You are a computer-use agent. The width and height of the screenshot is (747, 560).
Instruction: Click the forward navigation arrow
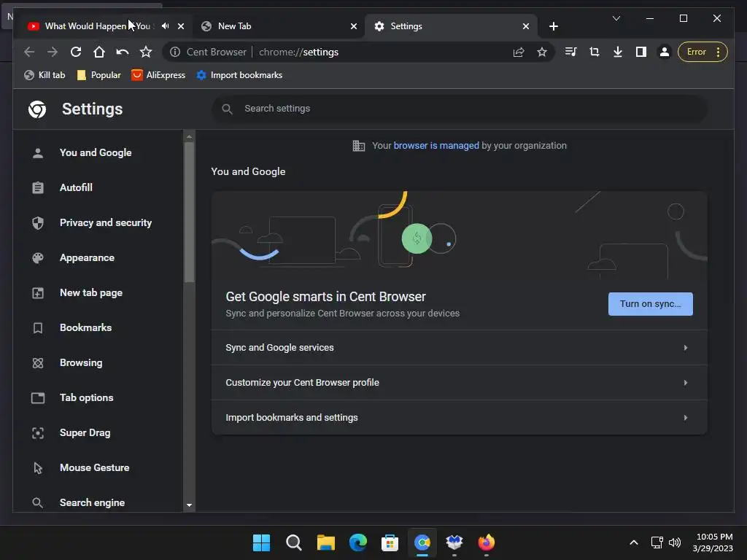[53, 52]
